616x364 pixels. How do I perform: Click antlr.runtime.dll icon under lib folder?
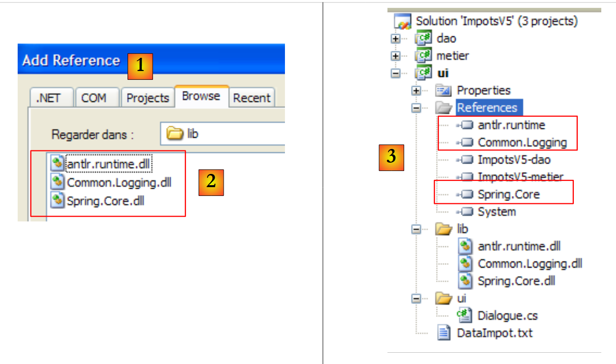pos(464,246)
